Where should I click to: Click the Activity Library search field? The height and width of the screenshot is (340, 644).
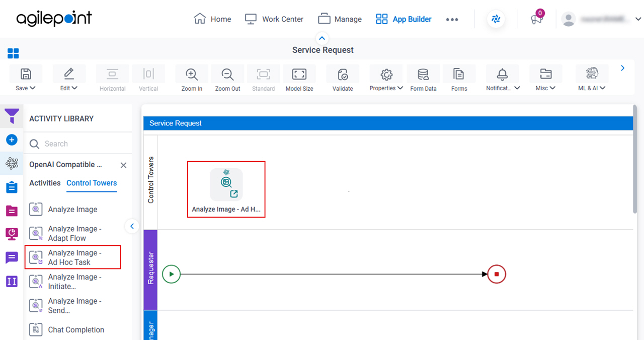click(78, 144)
